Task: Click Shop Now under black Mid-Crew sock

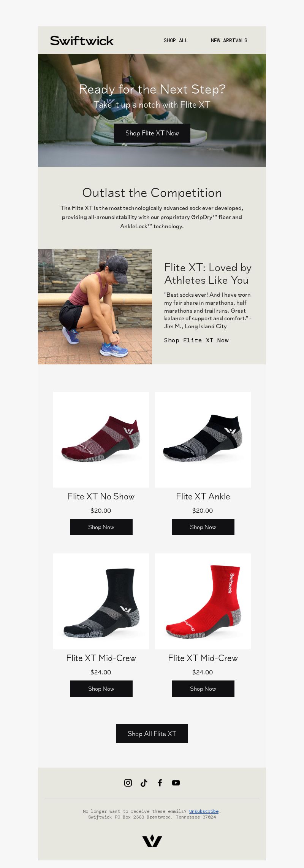Action: click(101, 688)
